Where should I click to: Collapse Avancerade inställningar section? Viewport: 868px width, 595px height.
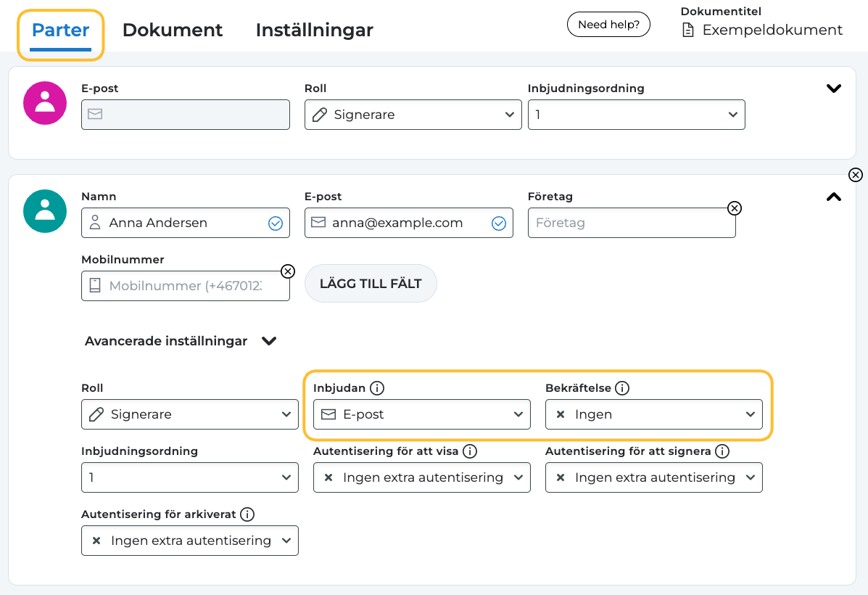tap(269, 341)
